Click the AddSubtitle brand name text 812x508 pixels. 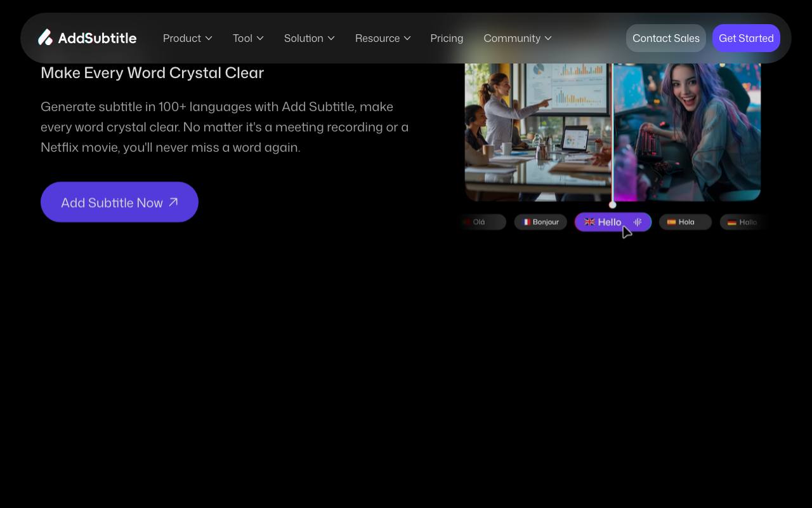click(x=97, y=38)
